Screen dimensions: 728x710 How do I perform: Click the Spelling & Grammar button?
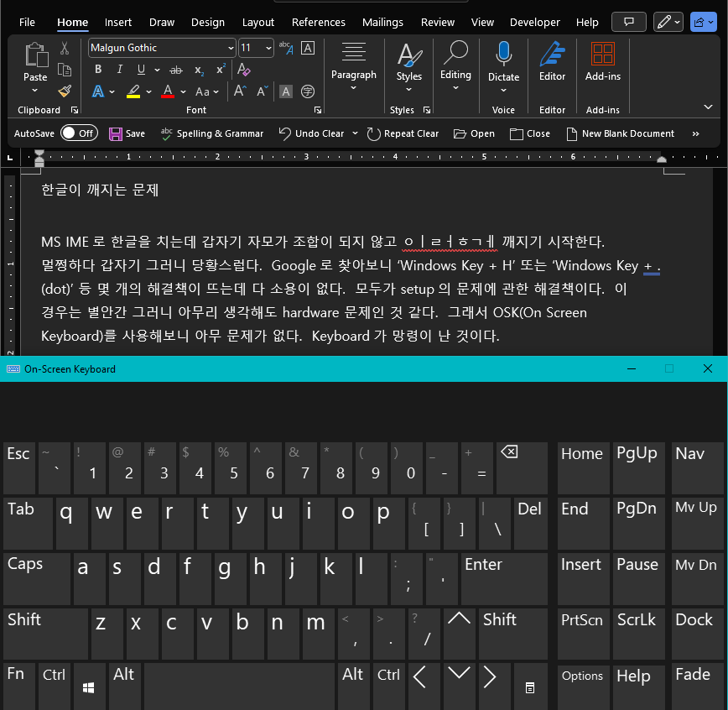click(x=212, y=133)
